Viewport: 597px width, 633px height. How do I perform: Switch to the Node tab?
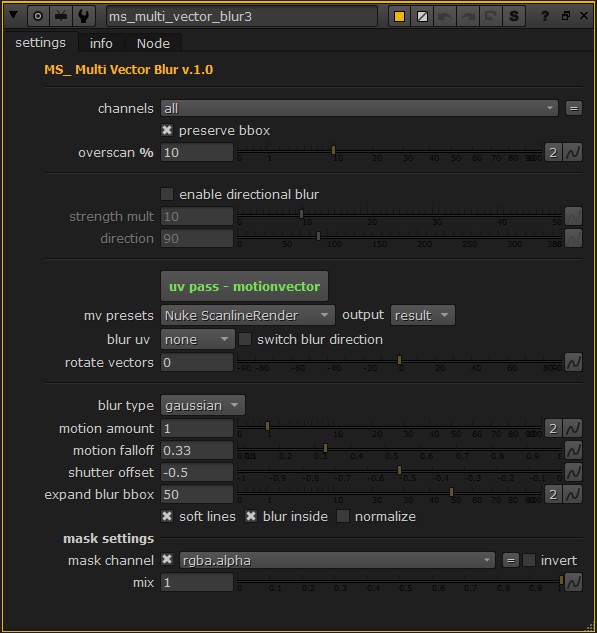tap(153, 43)
